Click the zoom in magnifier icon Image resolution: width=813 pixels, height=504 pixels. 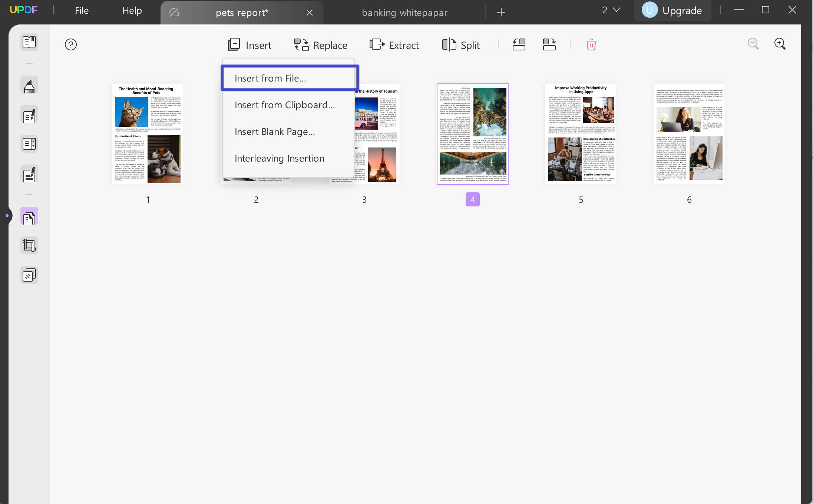pos(780,44)
